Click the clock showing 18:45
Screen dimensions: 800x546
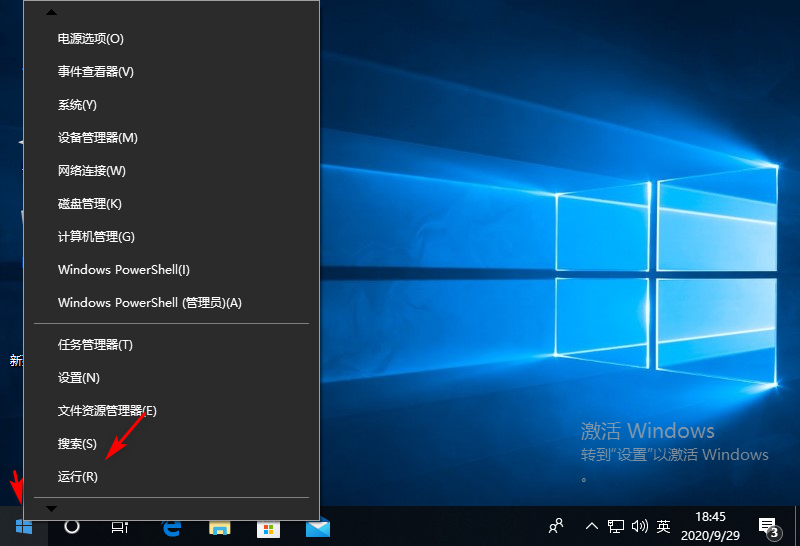coord(710,526)
